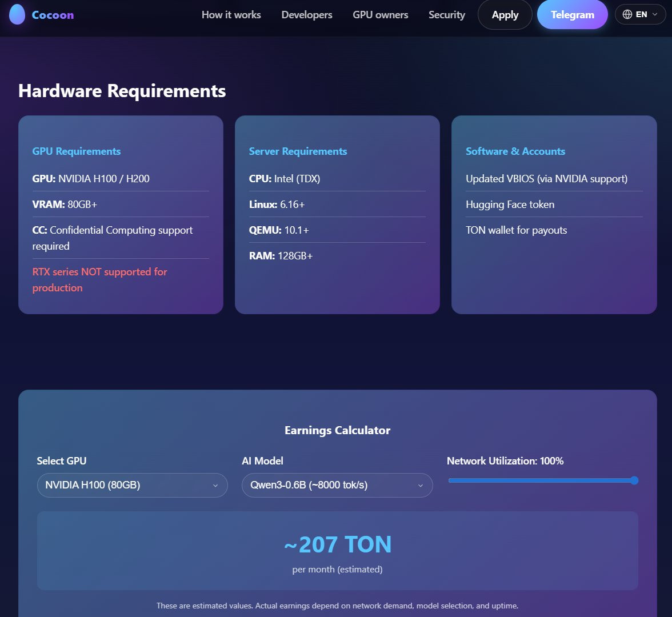
Task: Click the Server Requirements card title
Action: click(298, 151)
